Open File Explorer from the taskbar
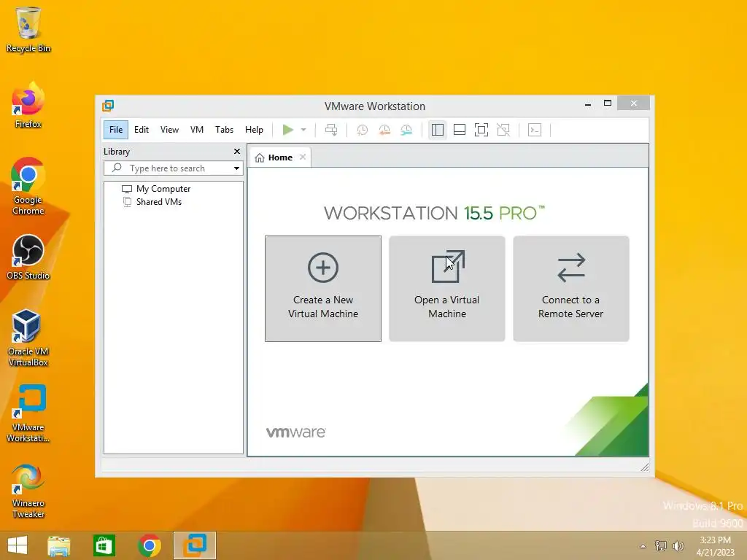 tap(59, 545)
